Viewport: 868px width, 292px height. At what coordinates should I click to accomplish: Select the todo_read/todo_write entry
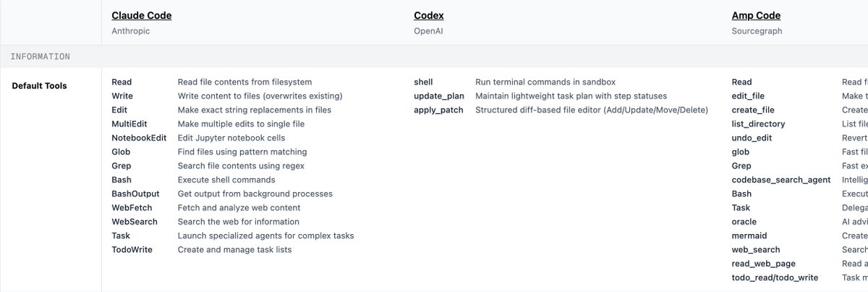775,278
